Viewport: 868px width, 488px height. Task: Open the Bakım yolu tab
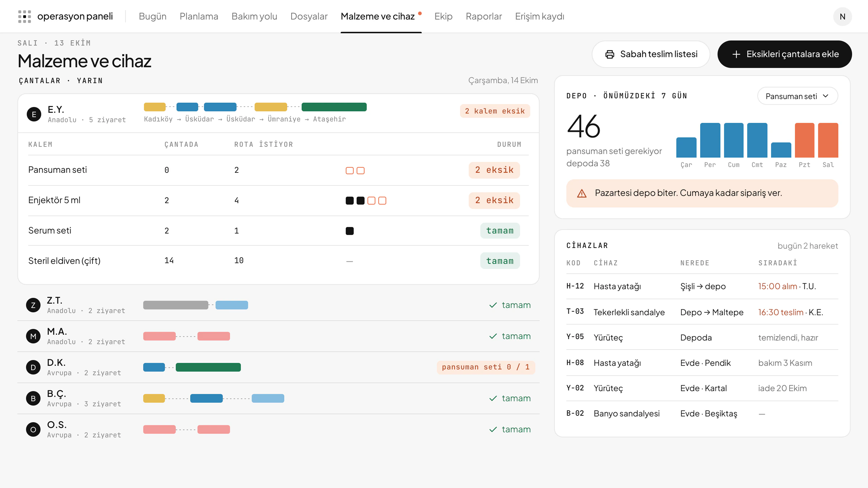pyautogui.click(x=254, y=16)
